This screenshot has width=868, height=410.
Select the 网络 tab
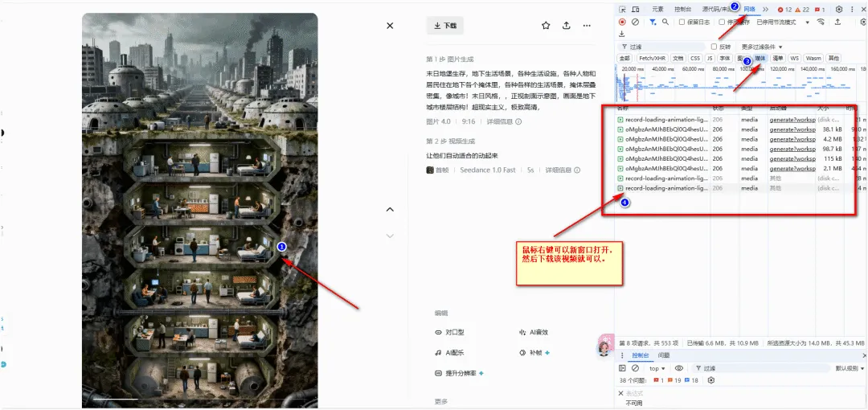click(x=750, y=10)
